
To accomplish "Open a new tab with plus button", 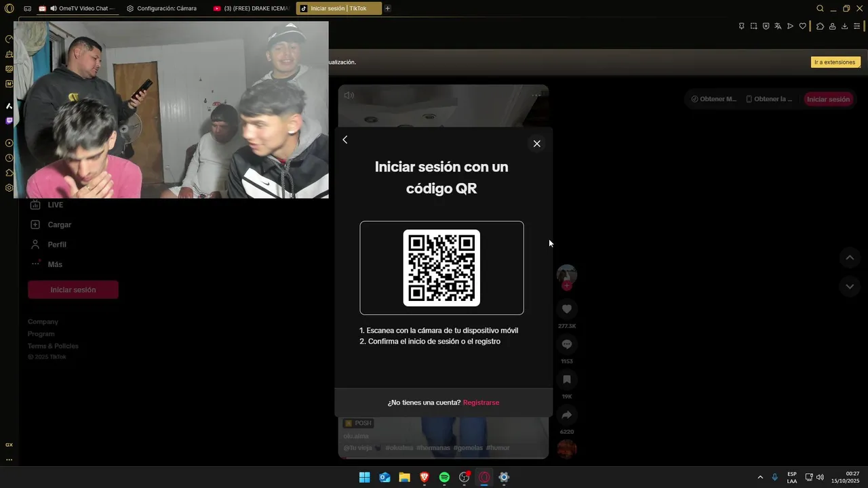I will (387, 9).
